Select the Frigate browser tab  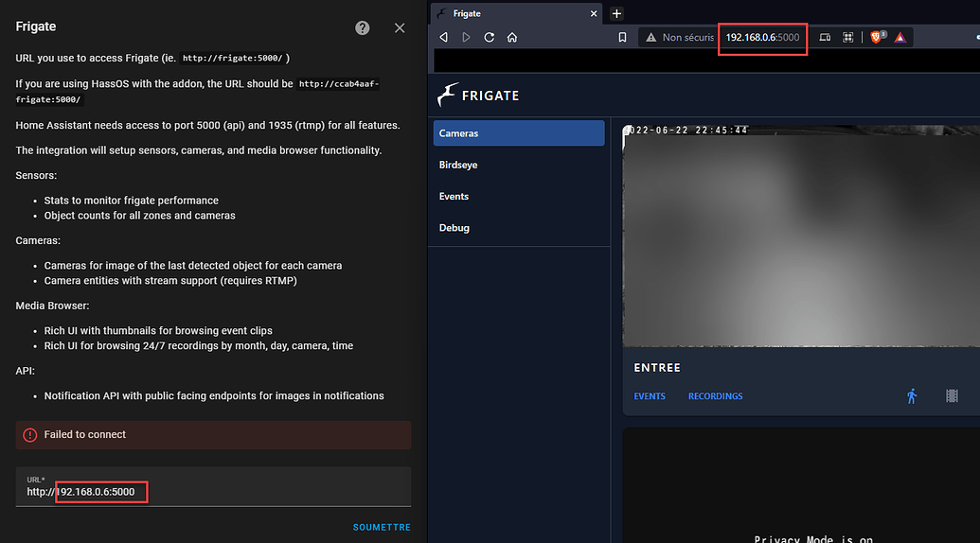516,14
